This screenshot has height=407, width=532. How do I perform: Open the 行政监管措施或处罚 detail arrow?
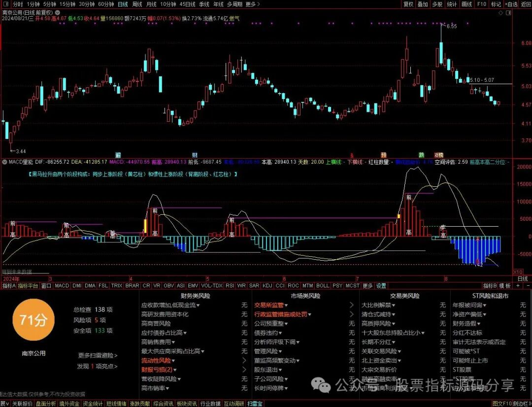point(352,314)
